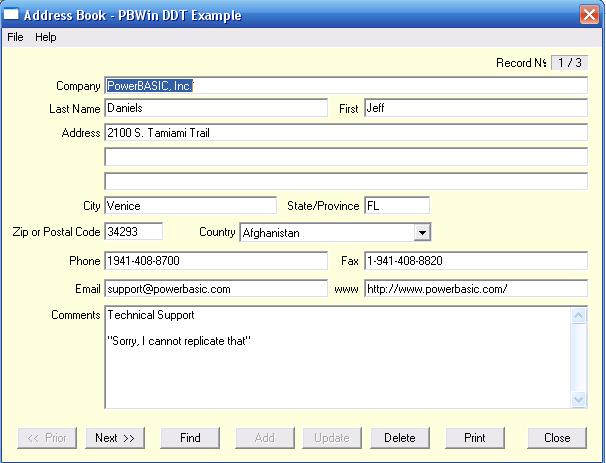The image size is (606, 463).
Task: Open the Help menu
Action: coord(46,37)
